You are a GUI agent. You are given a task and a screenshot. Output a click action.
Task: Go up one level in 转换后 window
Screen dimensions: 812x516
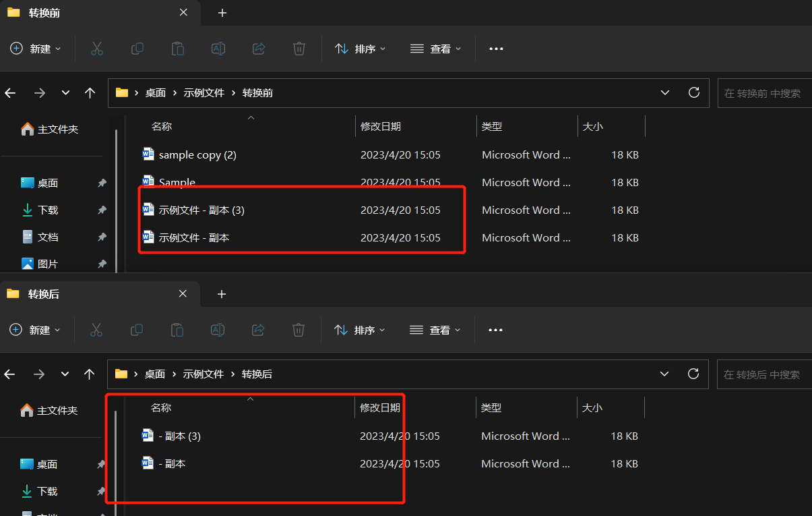coord(89,374)
